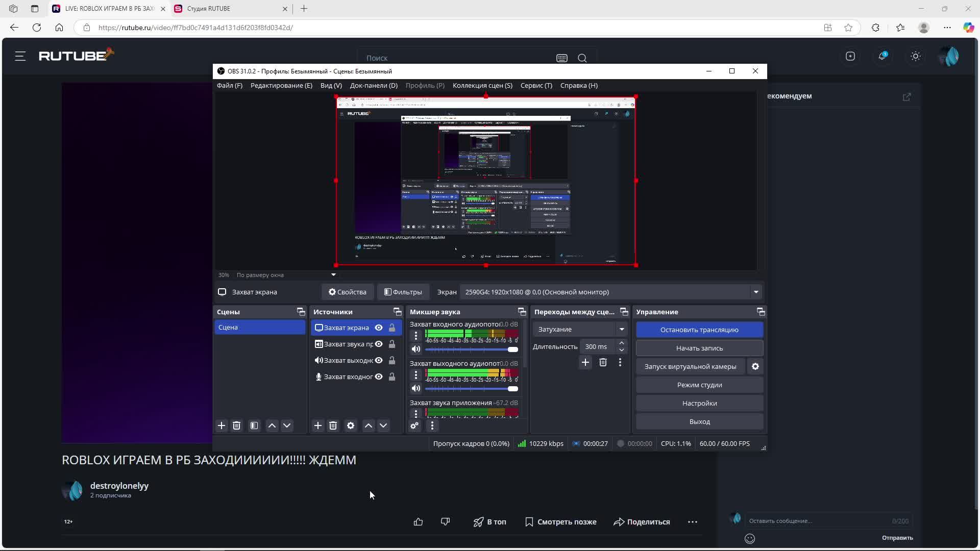980x551 pixels.
Task: Click Начать запись button
Action: tap(699, 348)
